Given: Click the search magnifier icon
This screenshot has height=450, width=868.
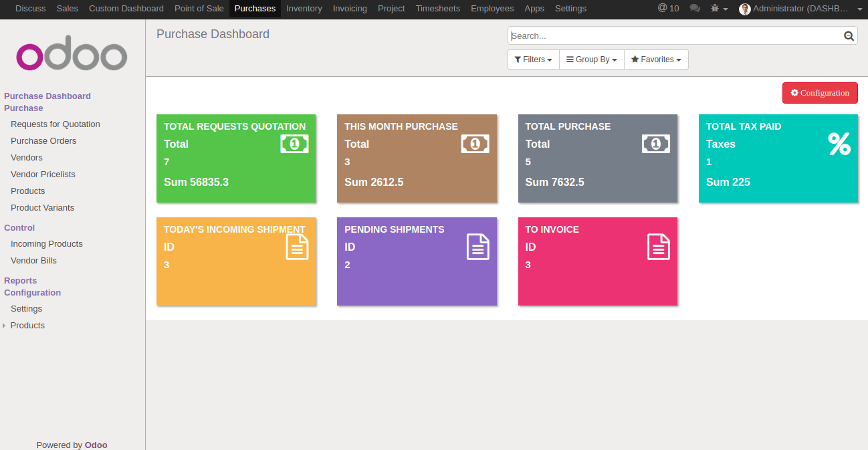Looking at the screenshot, I should coord(849,36).
